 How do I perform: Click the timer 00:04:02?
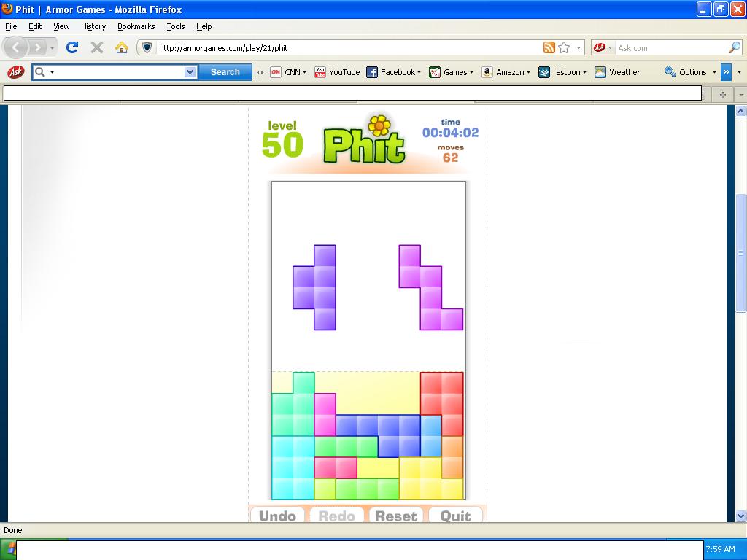[x=450, y=133]
